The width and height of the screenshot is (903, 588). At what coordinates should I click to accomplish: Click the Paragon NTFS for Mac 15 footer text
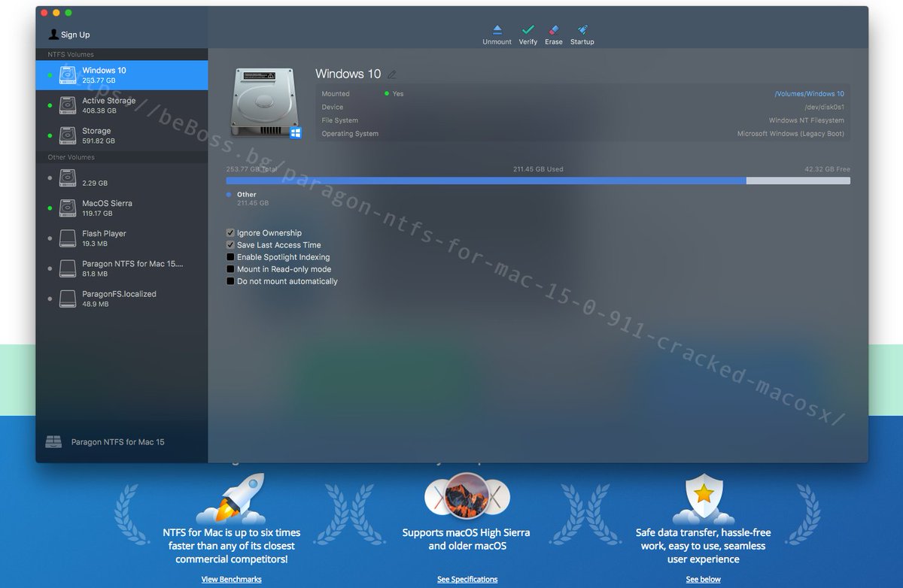point(117,442)
